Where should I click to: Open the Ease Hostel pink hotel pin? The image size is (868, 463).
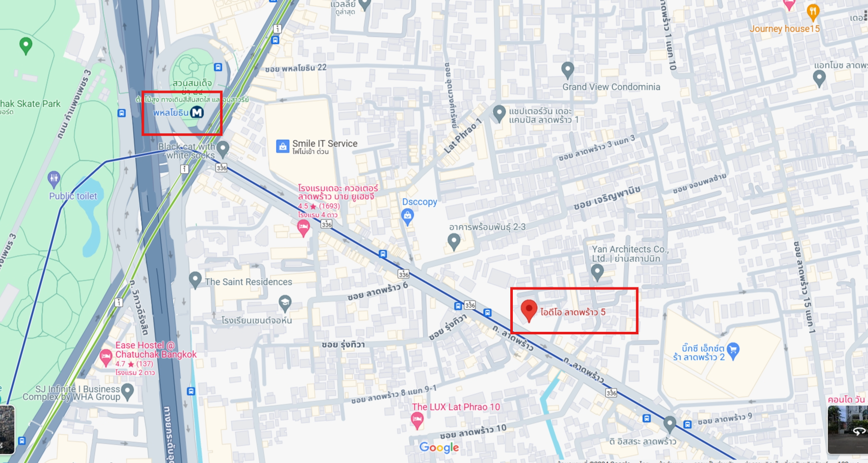pyautogui.click(x=106, y=358)
